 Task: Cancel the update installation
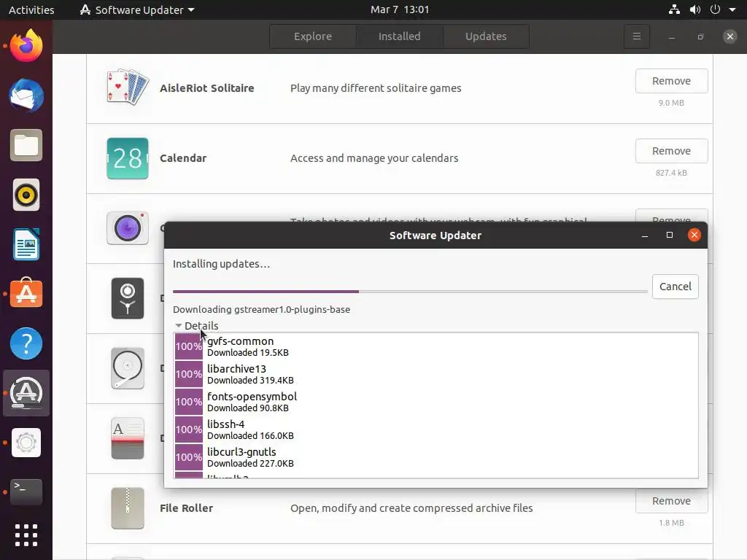point(675,286)
